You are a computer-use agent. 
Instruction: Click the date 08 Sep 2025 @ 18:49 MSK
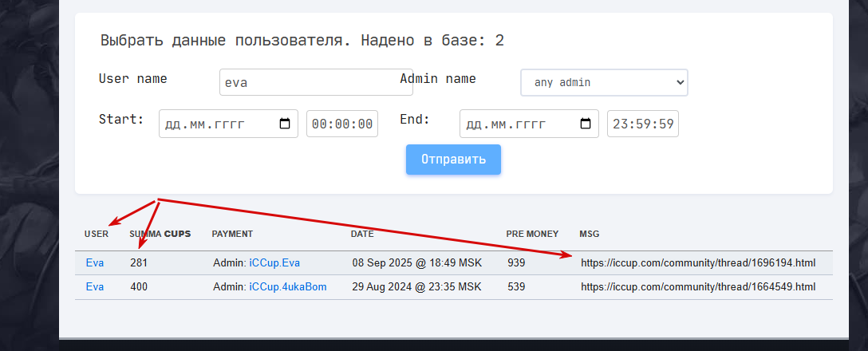(x=416, y=263)
